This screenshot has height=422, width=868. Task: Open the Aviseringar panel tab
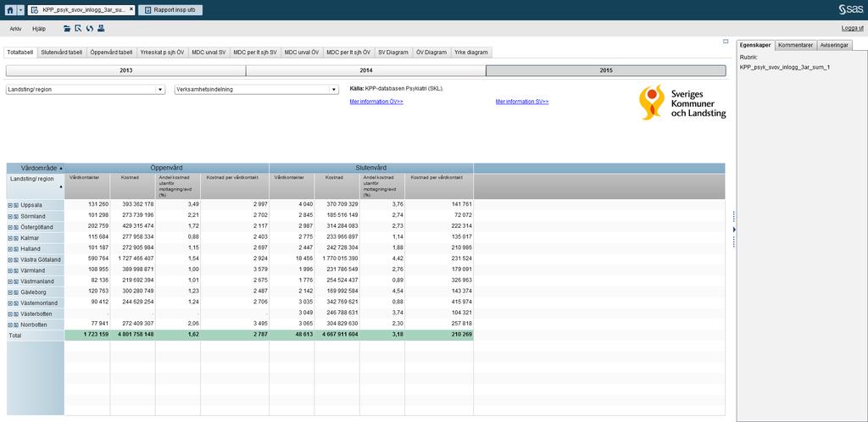(834, 46)
